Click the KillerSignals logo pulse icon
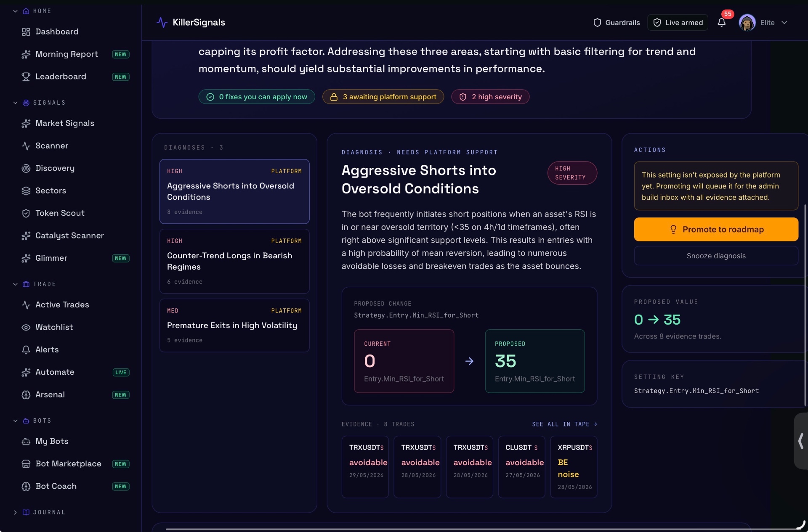 (x=162, y=22)
